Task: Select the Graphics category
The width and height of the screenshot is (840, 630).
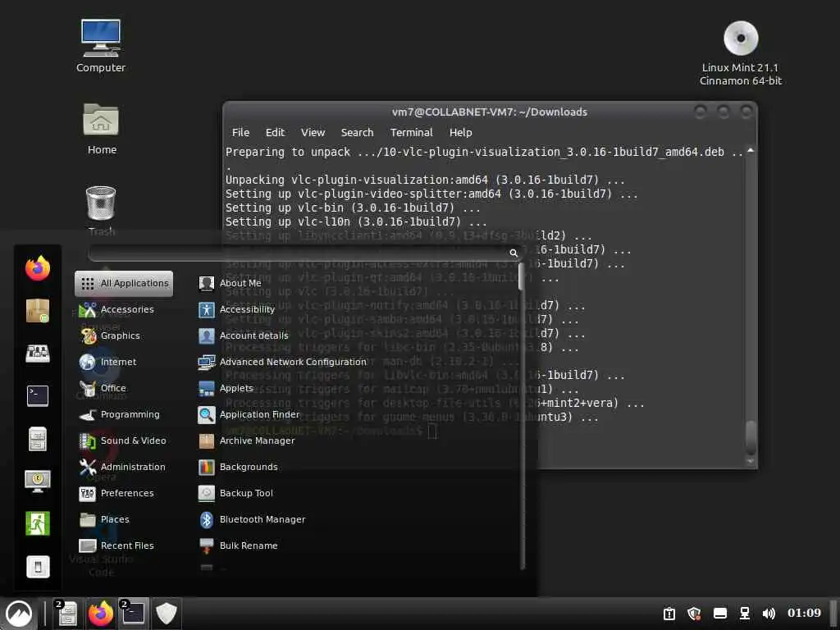Action: pyautogui.click(x=109, y=336)
